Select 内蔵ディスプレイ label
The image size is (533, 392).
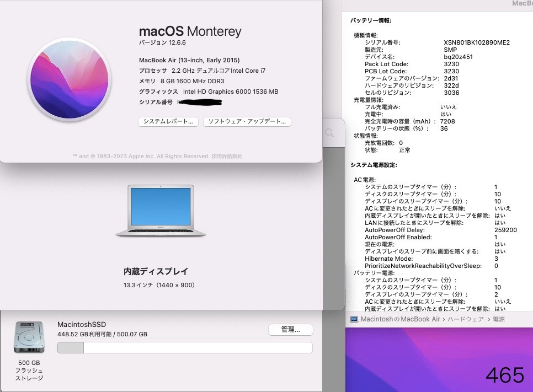click(x=156, y=271)
